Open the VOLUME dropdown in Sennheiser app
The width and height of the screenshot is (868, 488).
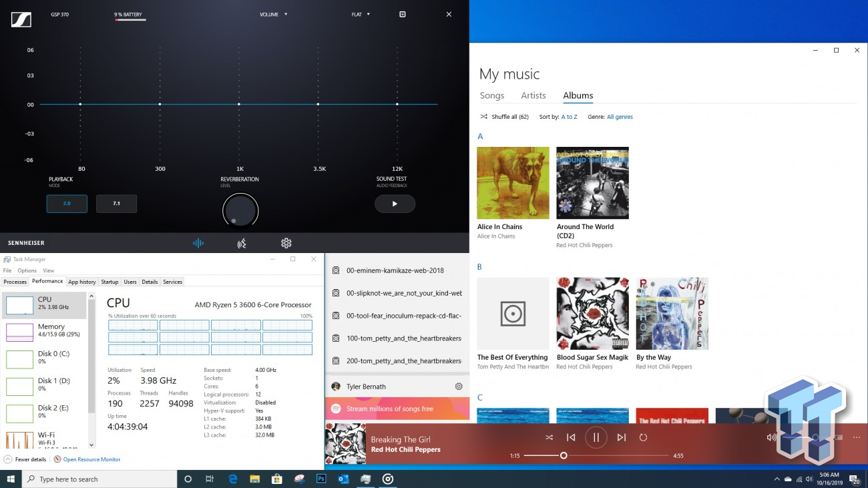tap(274, 14)
